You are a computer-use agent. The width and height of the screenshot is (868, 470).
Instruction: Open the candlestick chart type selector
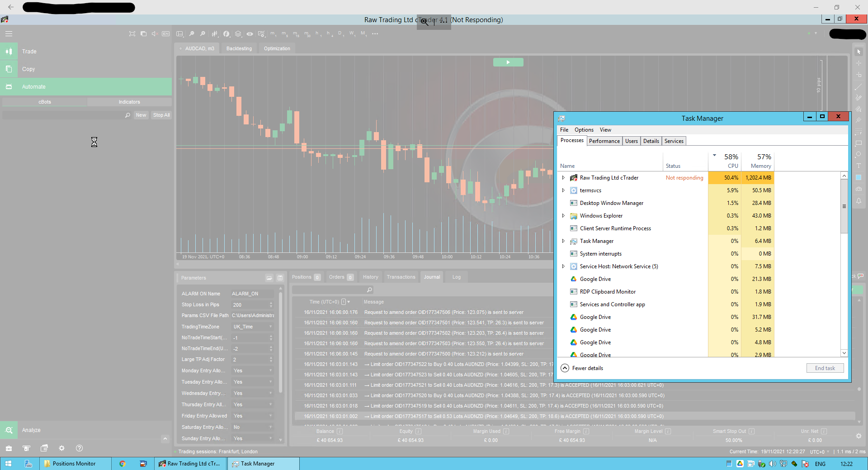[215, 33]
